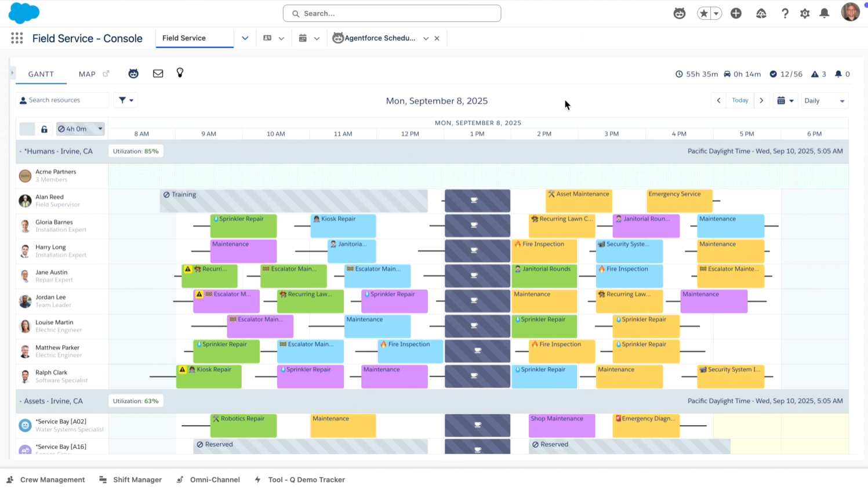The image size is (868, 490).
Task: Expand the Field Service tab dropdown chevron
Action: tap(245, 38)
